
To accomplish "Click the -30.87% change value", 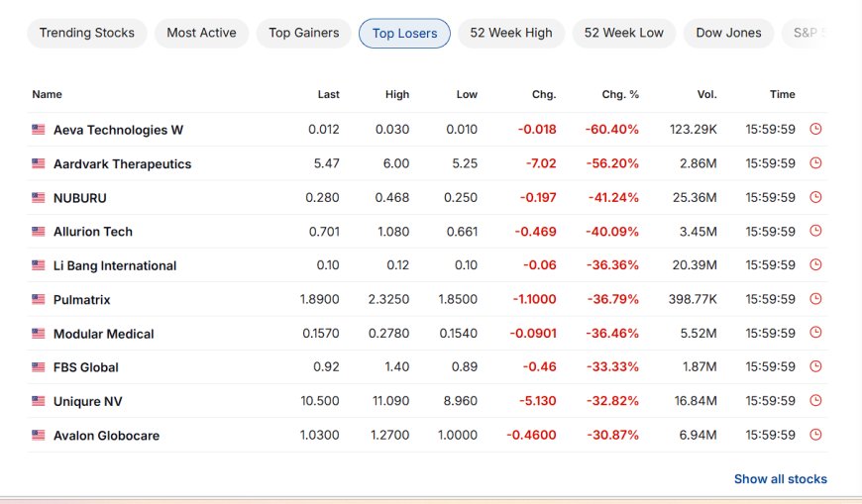I will [x=613, y=436].
